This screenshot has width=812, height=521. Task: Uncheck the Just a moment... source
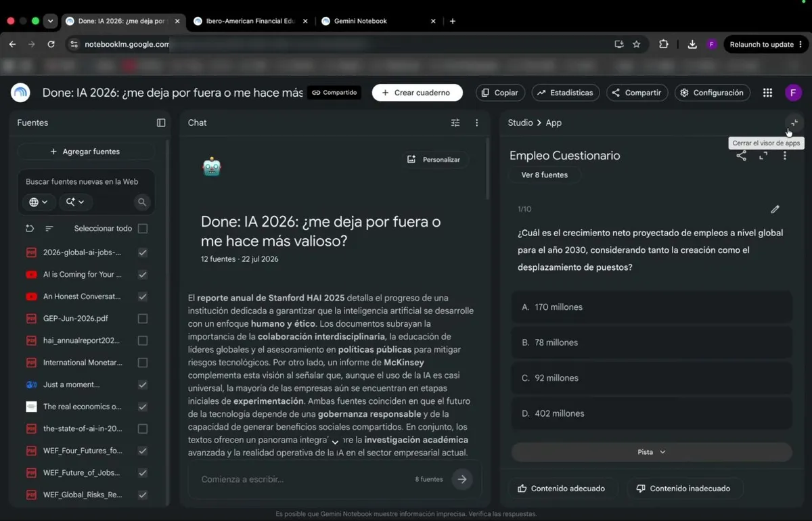pos(143,384)
